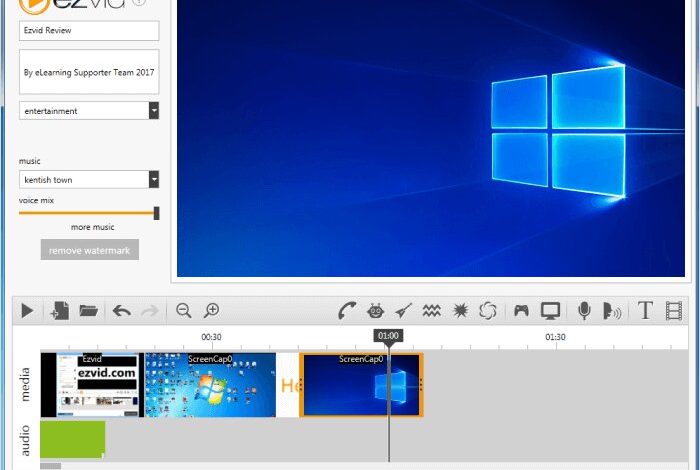Screen dimensions: 700x470
Task: Click the By eLearning Supporter Team description field
Action: (x=89, y=72)
